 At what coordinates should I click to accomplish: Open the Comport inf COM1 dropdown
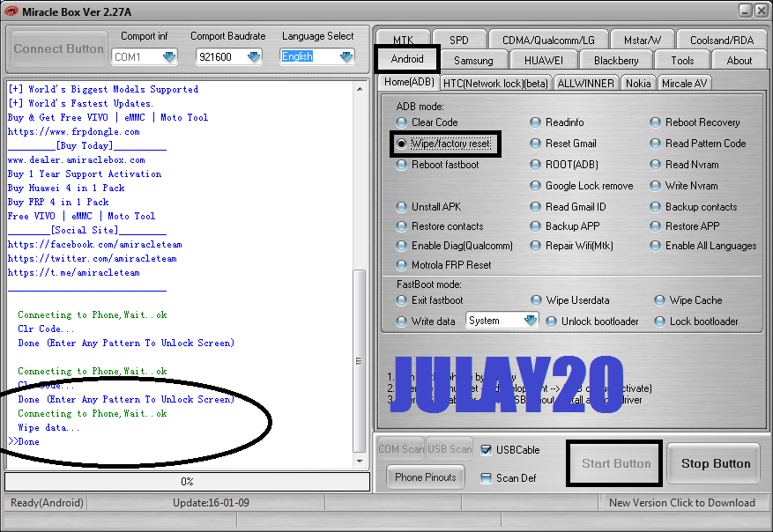point(169,57)
